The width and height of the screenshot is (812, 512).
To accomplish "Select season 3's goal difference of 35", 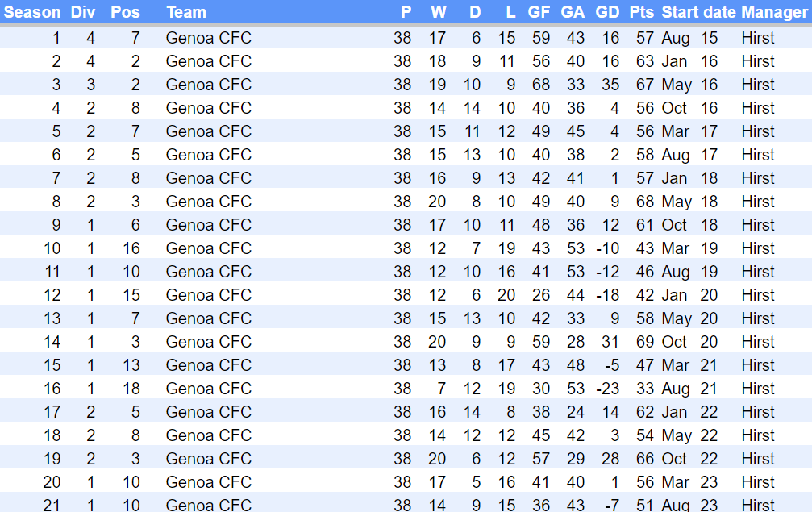I will (x=610, y=85).
